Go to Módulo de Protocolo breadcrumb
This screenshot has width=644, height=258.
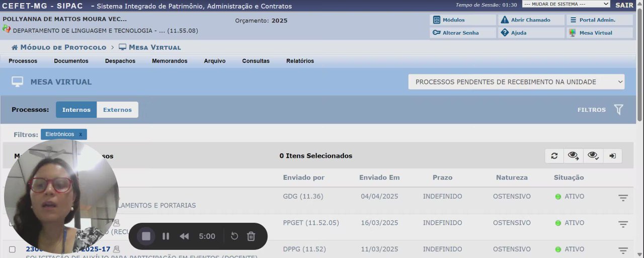pyautogui.click(x=63, y=47)
